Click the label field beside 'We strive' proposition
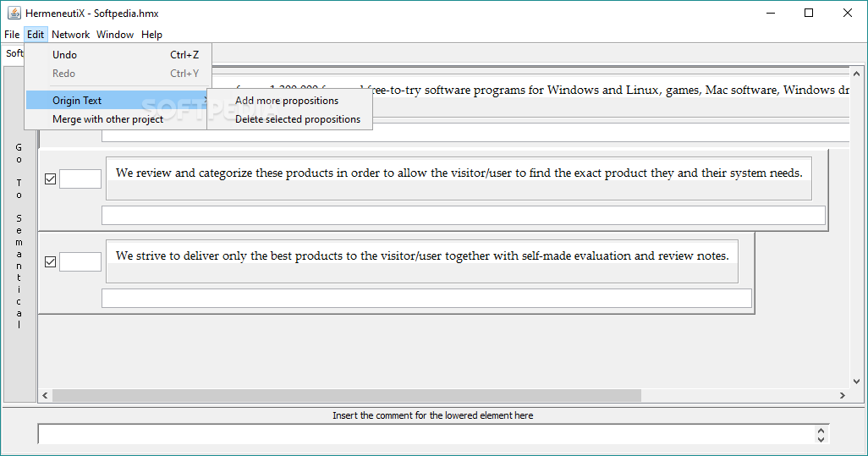The image size is (868, 456). click(x=80, y=261)
